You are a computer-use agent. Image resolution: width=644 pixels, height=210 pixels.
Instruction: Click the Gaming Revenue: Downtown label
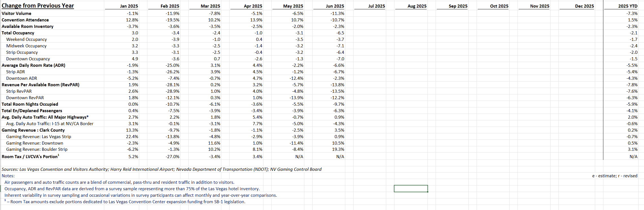[x=35, y=143]
